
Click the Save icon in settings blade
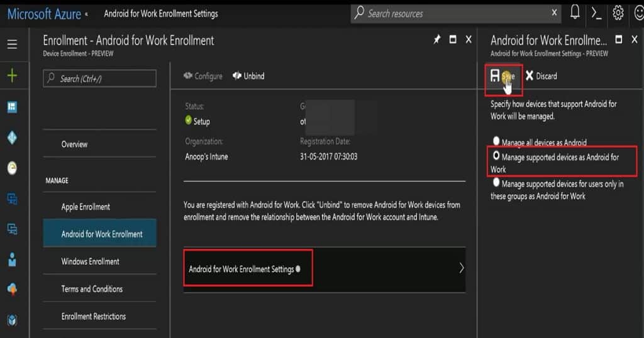coord(496,76)
